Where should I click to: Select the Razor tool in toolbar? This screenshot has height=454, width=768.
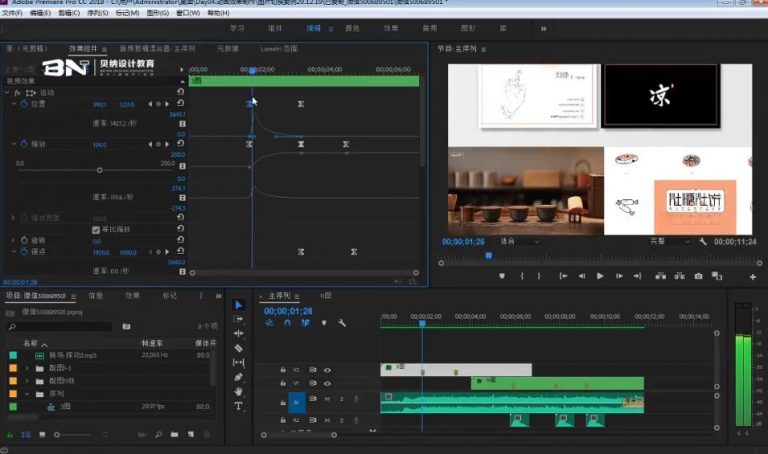click(238, 348)
